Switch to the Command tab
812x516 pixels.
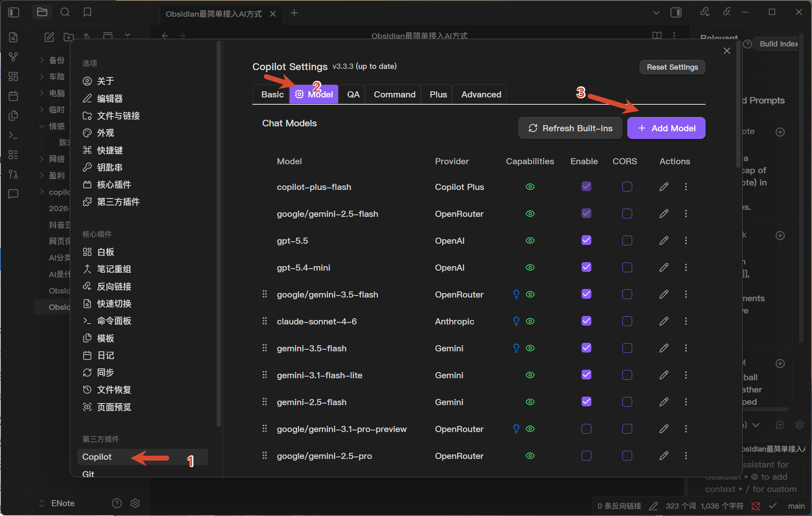click(394, 95)
